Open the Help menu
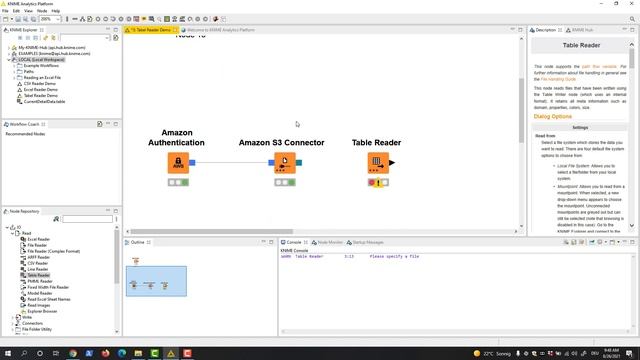The height and width of the screenshot is (360, 640). pos(56,11)
